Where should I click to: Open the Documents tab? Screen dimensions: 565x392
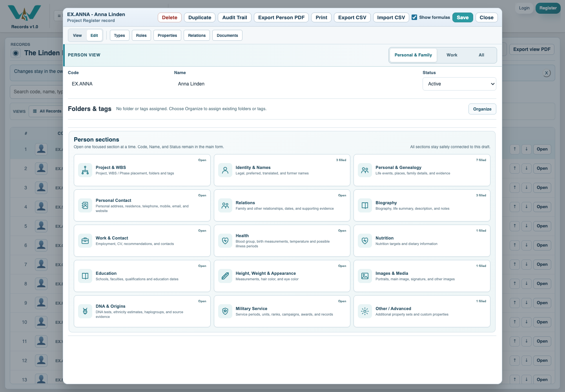[x=228, y=35]
